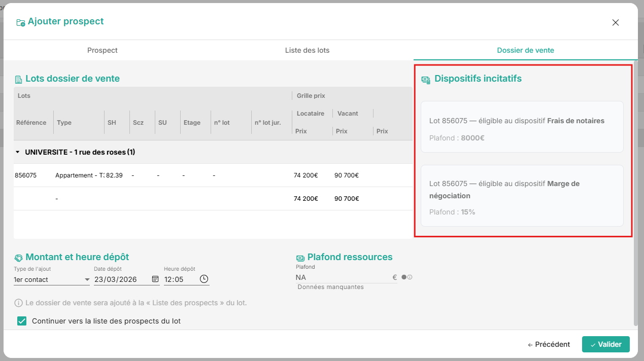Uncheck Continuer vers la liste des prospects

(22, 321)
